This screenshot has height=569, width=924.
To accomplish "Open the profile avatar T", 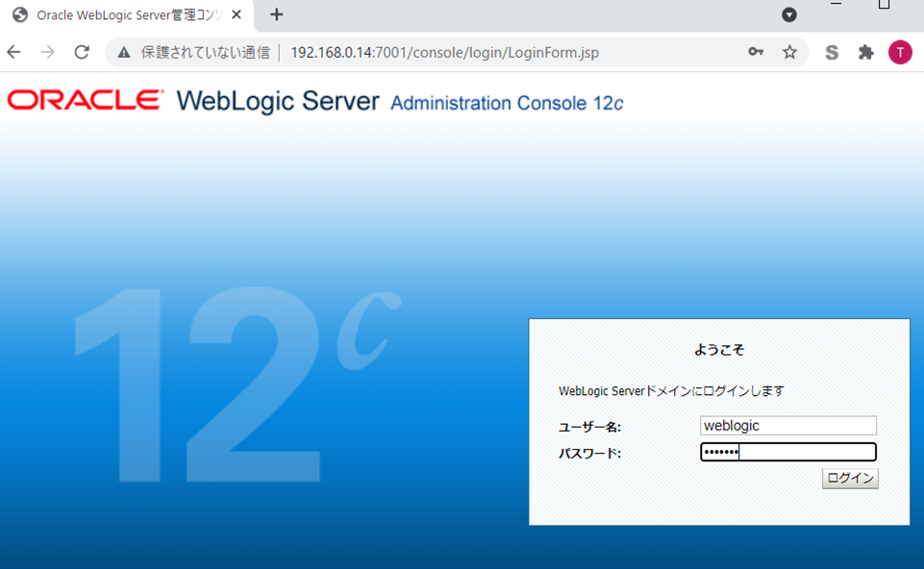I will pyautogui.click(x=899, y=53).
